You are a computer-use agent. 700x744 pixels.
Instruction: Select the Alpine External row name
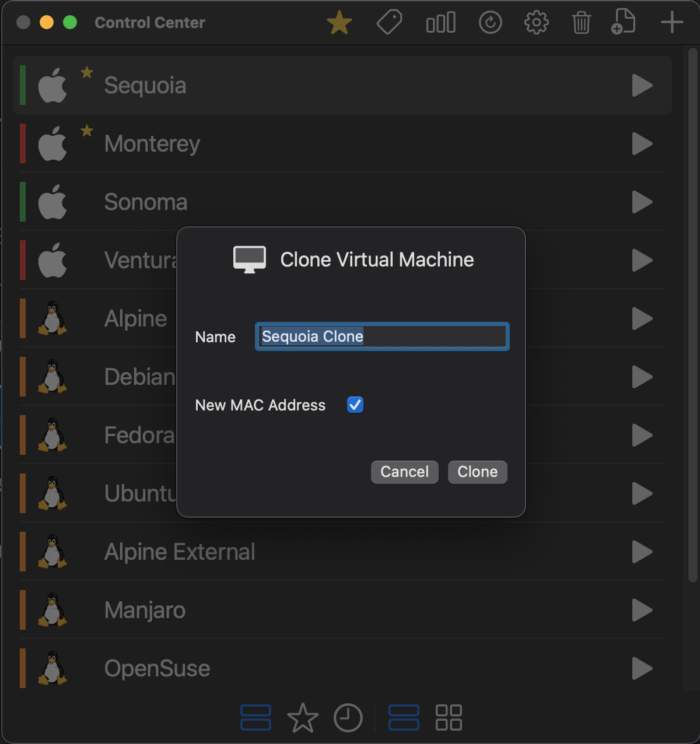pos(180,552)
